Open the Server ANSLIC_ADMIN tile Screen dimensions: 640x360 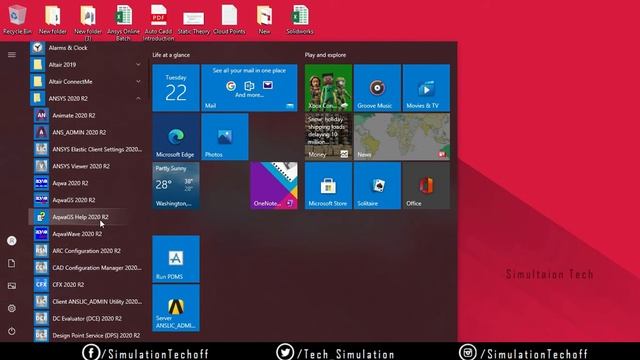pyautogui.click(x=176, y=308)
